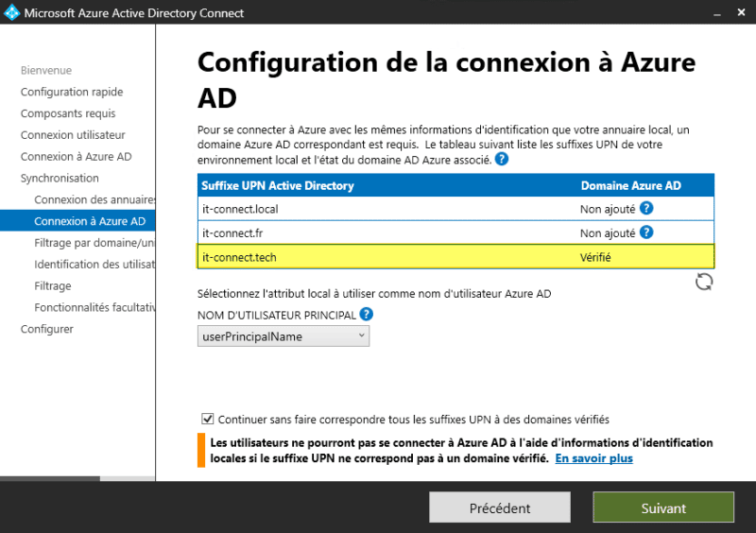Image resolution: width=756 pixels, height=533 pixels.
Task: Close the Azure AD Connect window
Action: (742, 12)
